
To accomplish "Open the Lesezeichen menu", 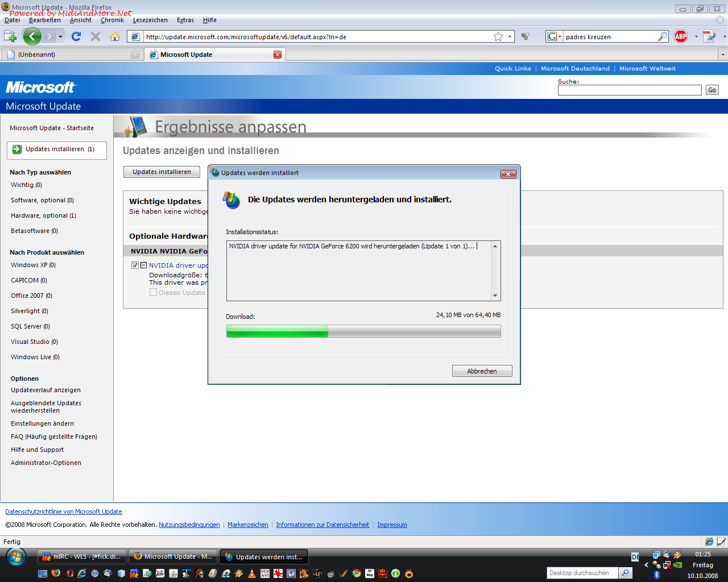I will coord(150,20).
